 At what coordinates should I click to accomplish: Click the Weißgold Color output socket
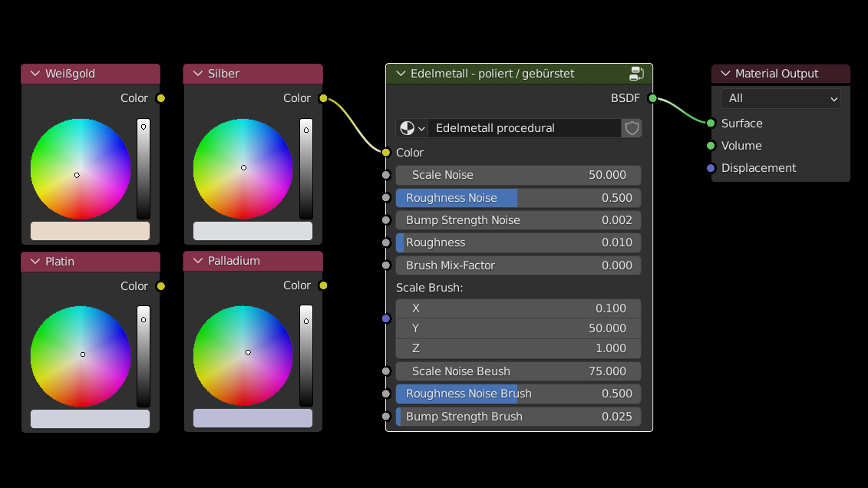tap(160, 98)
